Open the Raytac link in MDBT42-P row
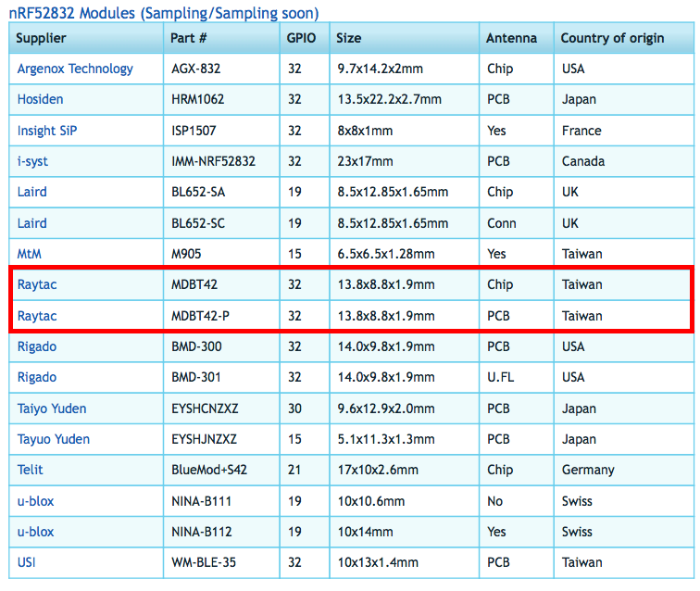 tap(37, 316)
